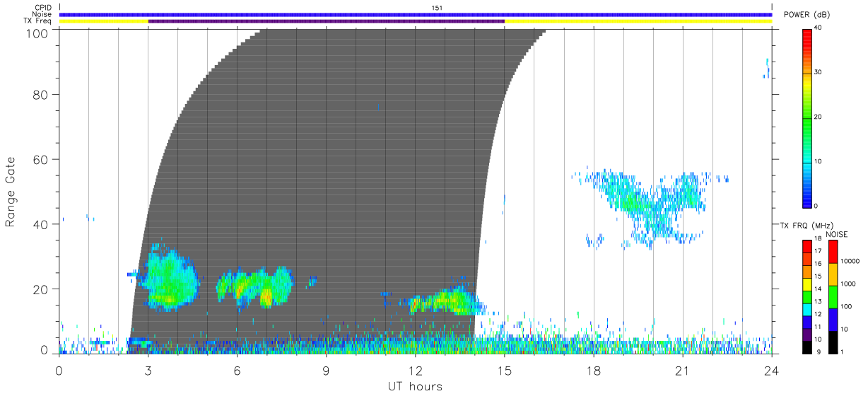
Task: Click the UT hours x-axis title
Action: [415, 386]
